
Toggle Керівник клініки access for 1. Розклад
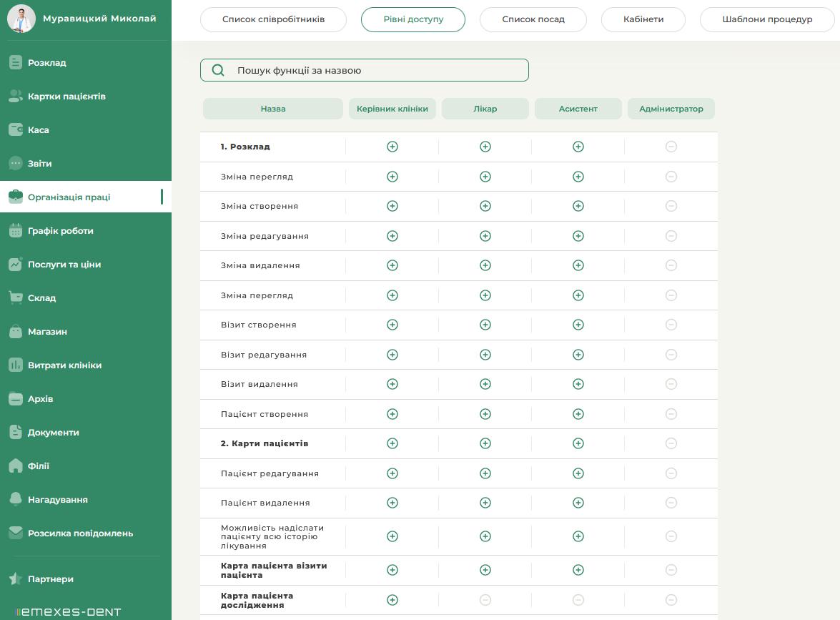tap(392, 147)
